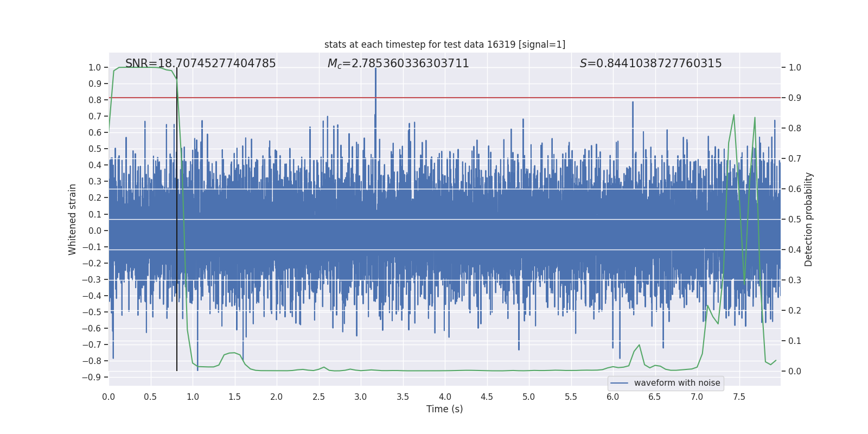Viewport: 868px width, 434px height.
Task: Click Detection probability tick label 1.0
Action: coord(795,68)
